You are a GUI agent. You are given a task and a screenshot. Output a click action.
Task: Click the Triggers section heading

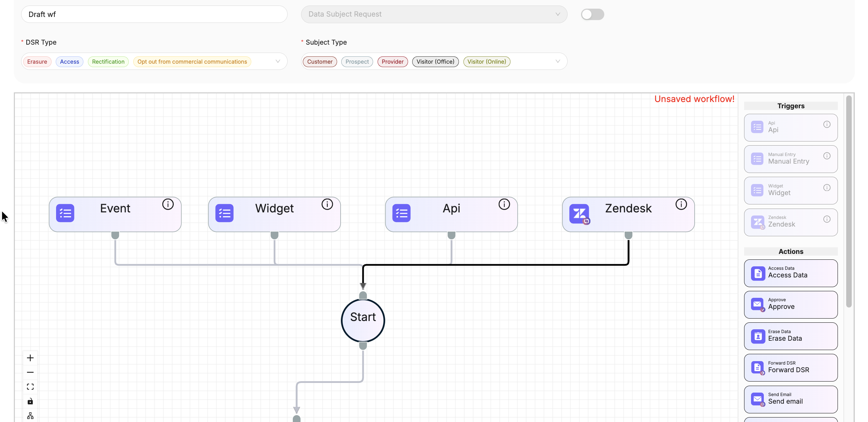[791, 106]
